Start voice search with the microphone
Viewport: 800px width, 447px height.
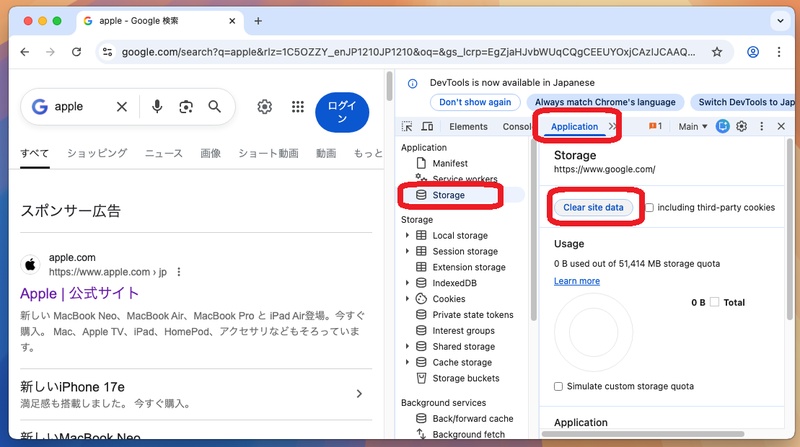pyautogui.click(x=157, y=107)
